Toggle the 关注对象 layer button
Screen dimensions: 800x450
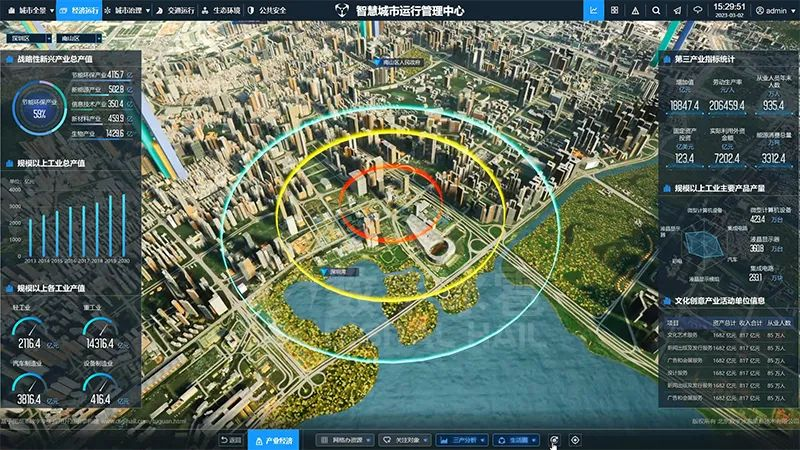pos(405,440)
